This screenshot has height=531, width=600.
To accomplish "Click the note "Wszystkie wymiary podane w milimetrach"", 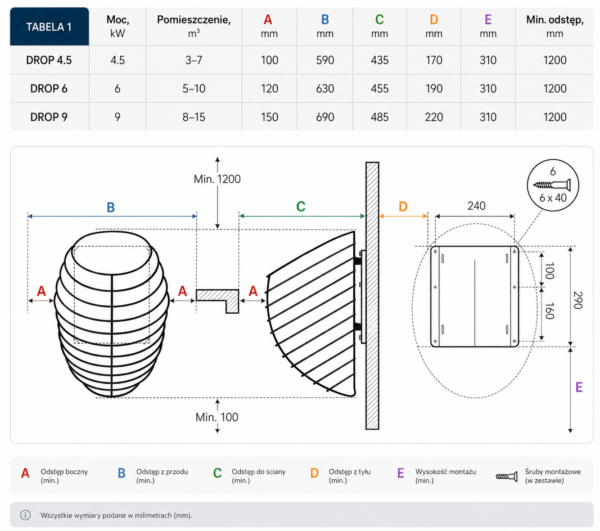I will (116, 515).
